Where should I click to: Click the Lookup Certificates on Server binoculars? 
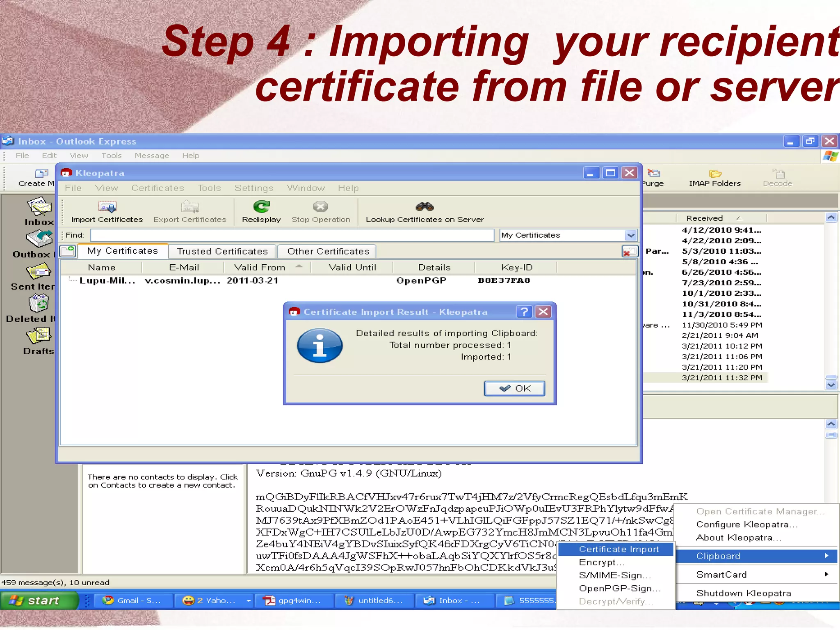click(x=425, y=206)
